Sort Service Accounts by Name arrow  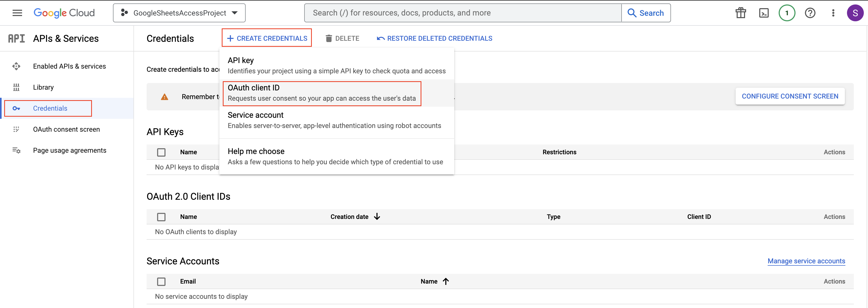click(446, 281)
